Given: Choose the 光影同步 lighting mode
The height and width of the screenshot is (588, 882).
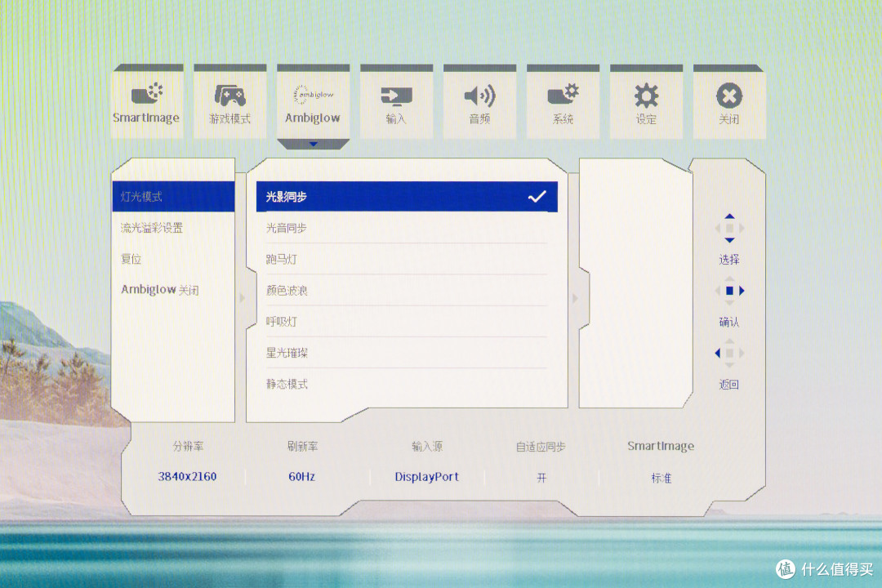Looking at the screenshot, I should click(407, 196).
